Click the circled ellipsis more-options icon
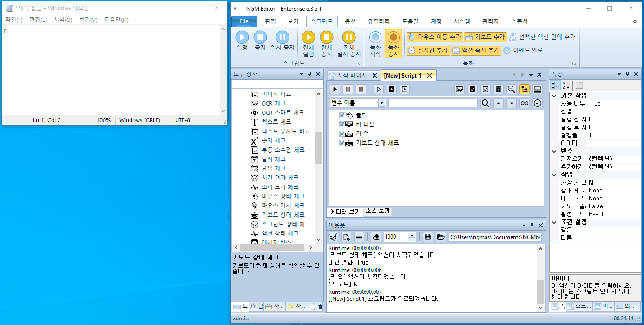The height and width of the screenshot is (325, 644). [x=538, y=103]
